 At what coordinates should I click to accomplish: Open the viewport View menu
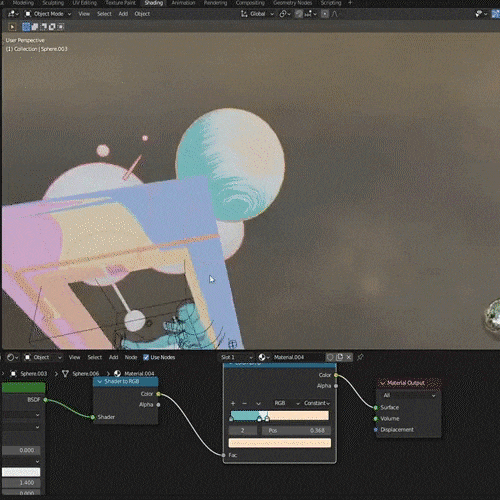point(84,14)
